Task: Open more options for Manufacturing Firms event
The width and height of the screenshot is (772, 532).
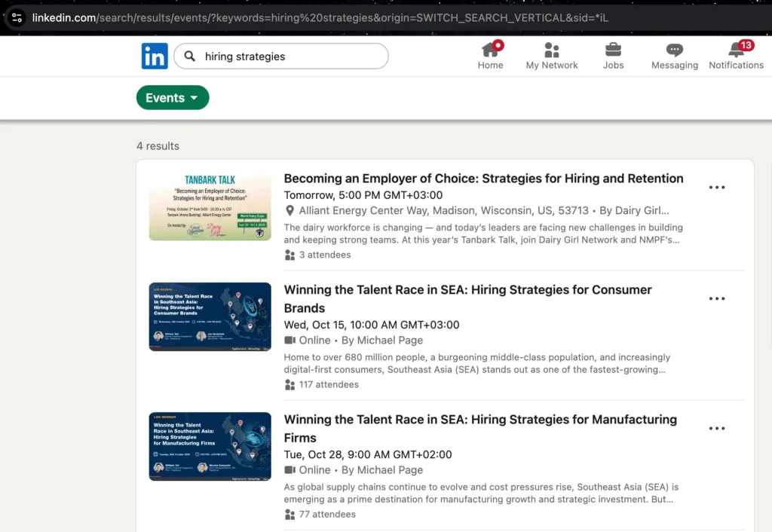Action: (717, 429)
